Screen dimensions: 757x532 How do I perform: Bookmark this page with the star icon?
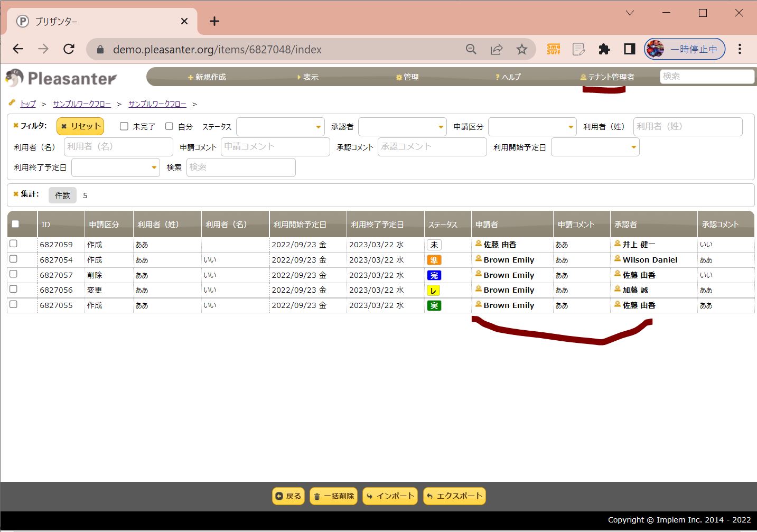point(522,49)
